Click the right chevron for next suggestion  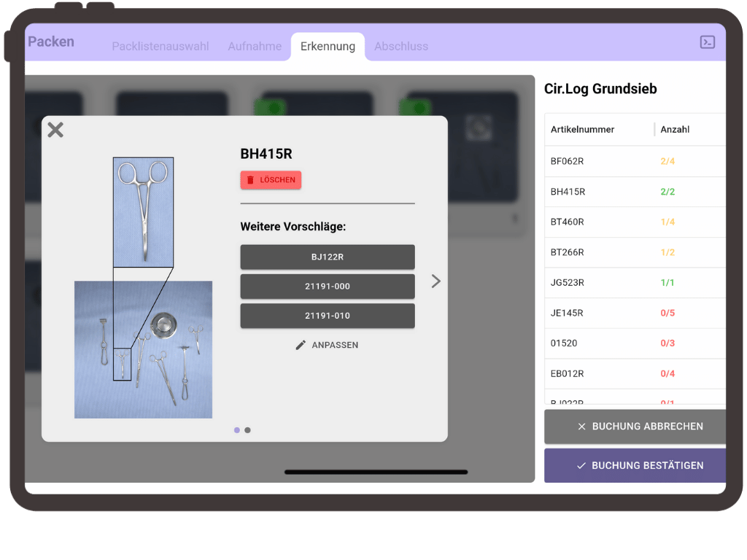coord(436,281)
